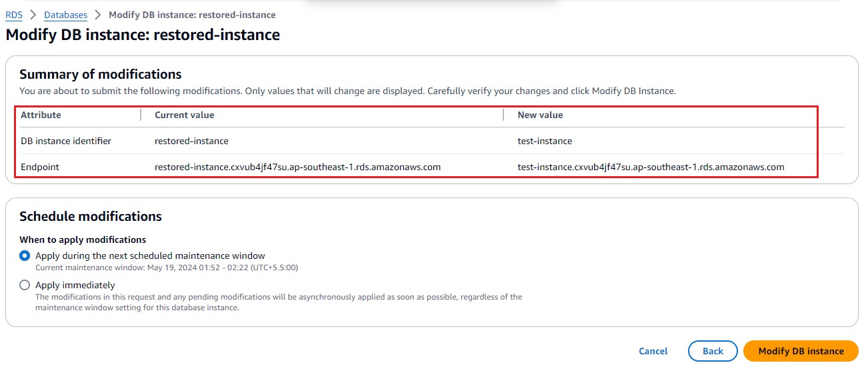
Task: Click breadcrumb chevron separator after Databases
Action: click(97, 15)
